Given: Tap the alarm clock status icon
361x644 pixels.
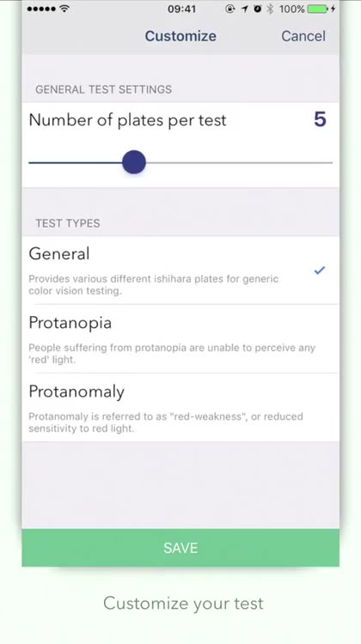Looking at the screenshot, I should point(257,9).
